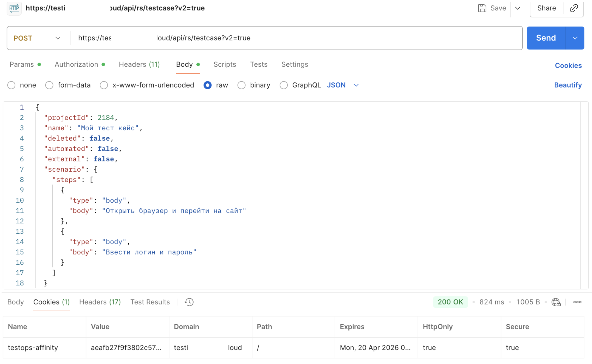Click the Send button
The width and height of the screenshot is (592, 364).
click(546, 38)
